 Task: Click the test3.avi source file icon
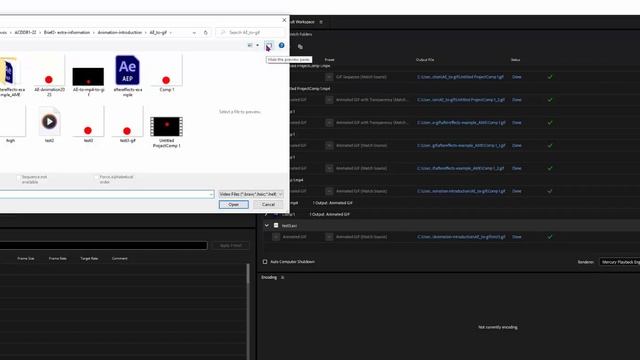[x=276, y=225]
